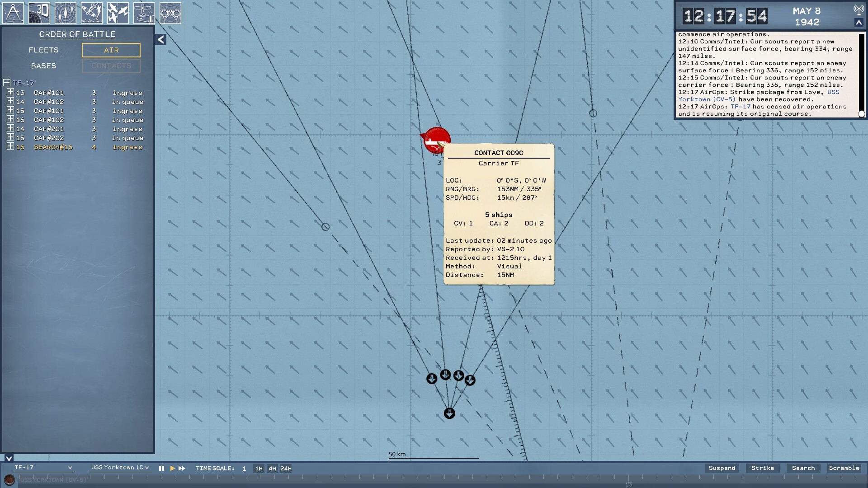The width and height of the screenshot is (868, 488).
Task: Click the Scramble button
Action: (844, 468)
